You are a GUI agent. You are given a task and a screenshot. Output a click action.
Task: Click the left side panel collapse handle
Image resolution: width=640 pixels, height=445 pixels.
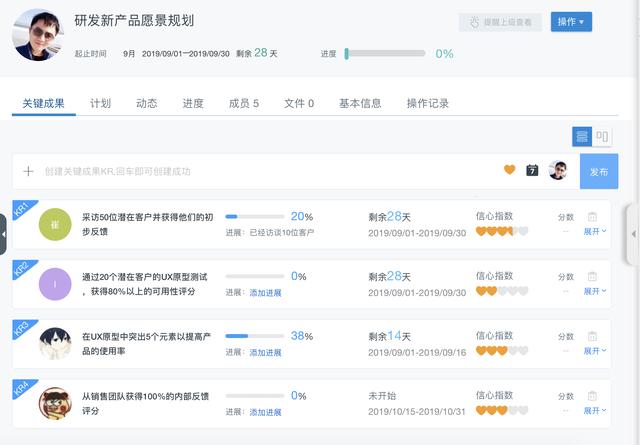pos(3,234)
